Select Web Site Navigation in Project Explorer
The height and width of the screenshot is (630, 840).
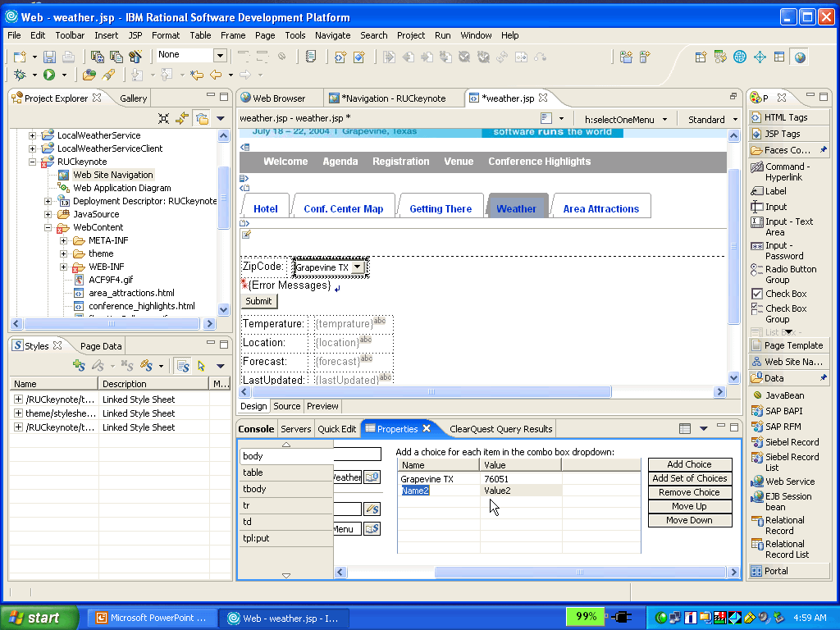(113, 175)
